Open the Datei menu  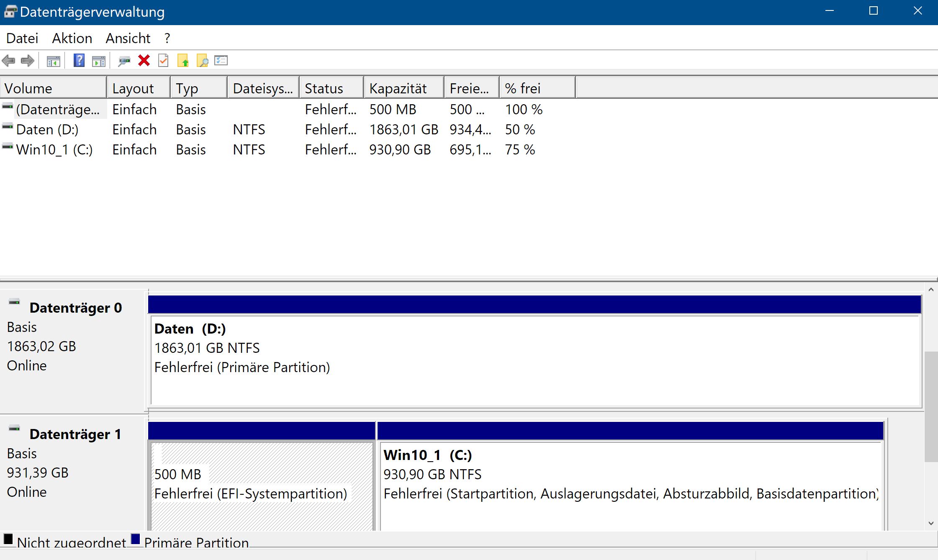pos(22,38)
